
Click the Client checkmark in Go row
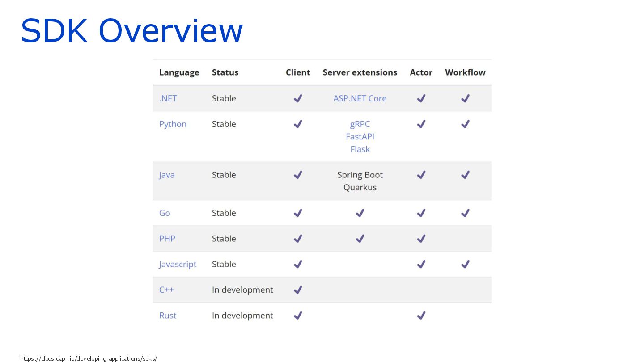298,213
